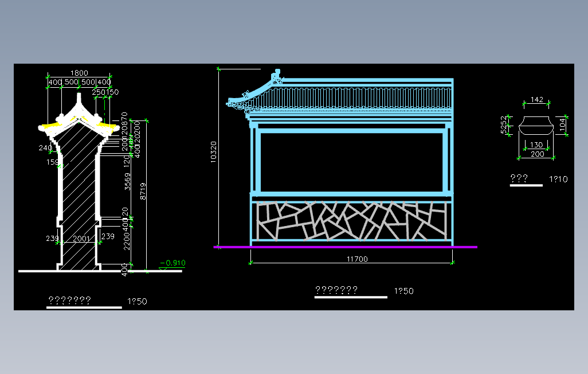Select the ??? detail title
This screenshot has width=588, height=374.
pyautogui.click(x=519, y=178)
